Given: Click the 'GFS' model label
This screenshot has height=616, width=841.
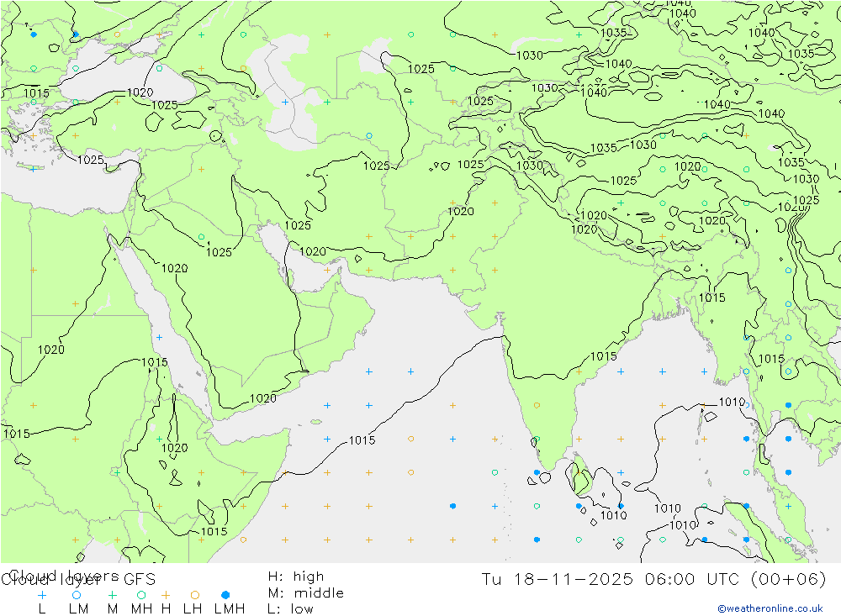Looking at the screenshot, I should point(140,579).
